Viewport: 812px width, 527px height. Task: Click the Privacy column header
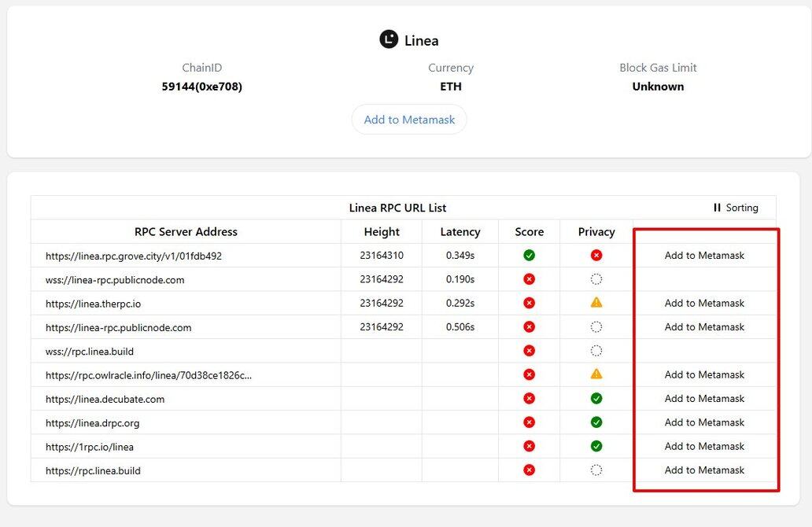click(x=596, y=231)
